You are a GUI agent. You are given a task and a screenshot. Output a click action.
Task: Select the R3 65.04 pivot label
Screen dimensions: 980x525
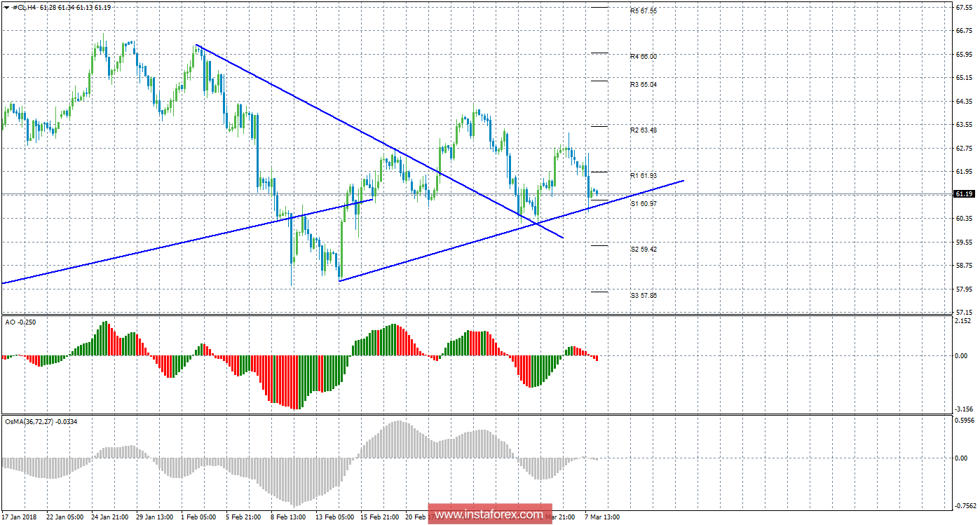(x=644, y=84)
